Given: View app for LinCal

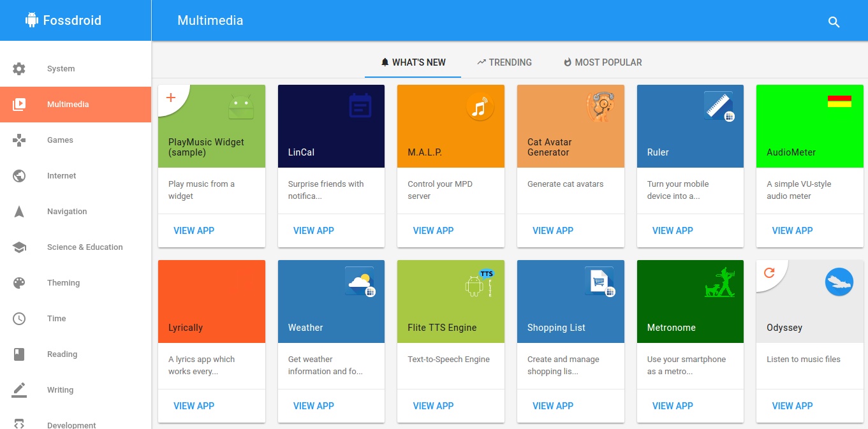Looking at the screenshot, I should pos(314,231).
